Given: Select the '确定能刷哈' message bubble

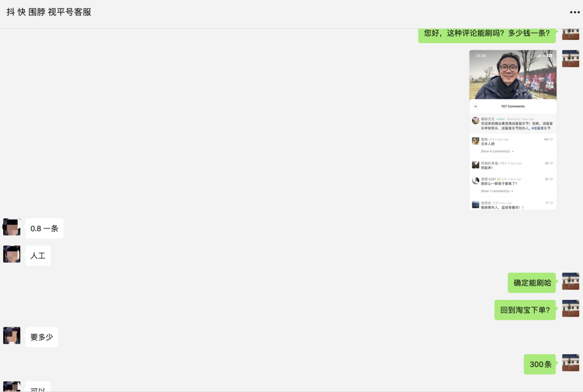Looking at the screenshot, I should pyautogui.click(x=532, y=283).
